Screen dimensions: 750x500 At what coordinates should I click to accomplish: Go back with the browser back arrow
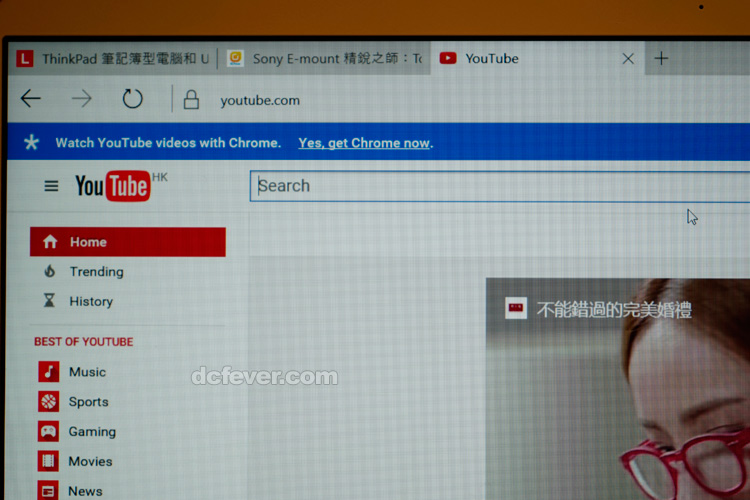click(x=31, y=99)
